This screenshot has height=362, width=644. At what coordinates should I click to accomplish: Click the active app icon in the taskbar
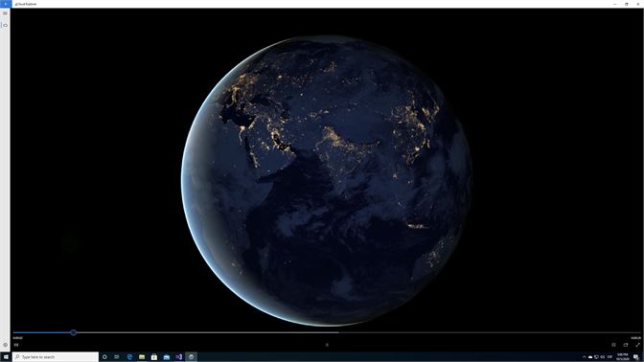click(x=191, y=356)
